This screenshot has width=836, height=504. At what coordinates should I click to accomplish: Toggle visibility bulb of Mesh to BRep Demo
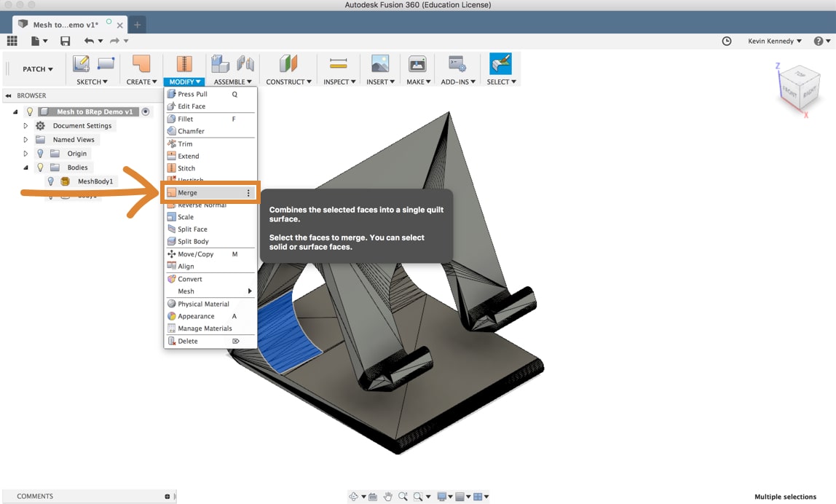coord(30,111)
